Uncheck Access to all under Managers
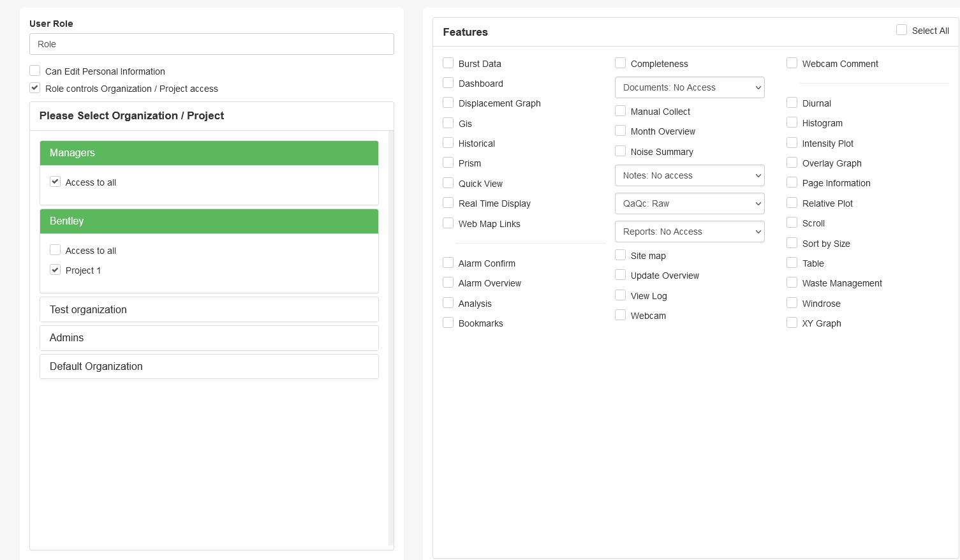 click(55, 182)
